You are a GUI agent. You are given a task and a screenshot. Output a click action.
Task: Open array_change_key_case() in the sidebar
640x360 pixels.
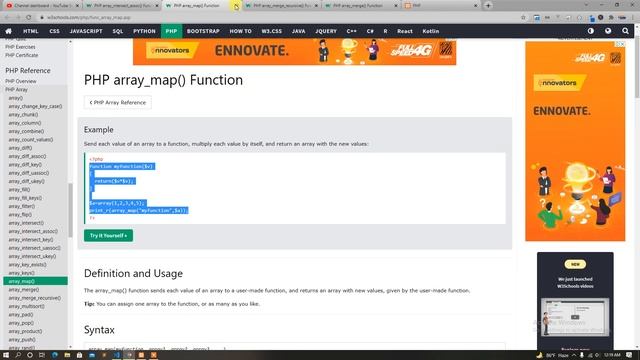[35, 106]
